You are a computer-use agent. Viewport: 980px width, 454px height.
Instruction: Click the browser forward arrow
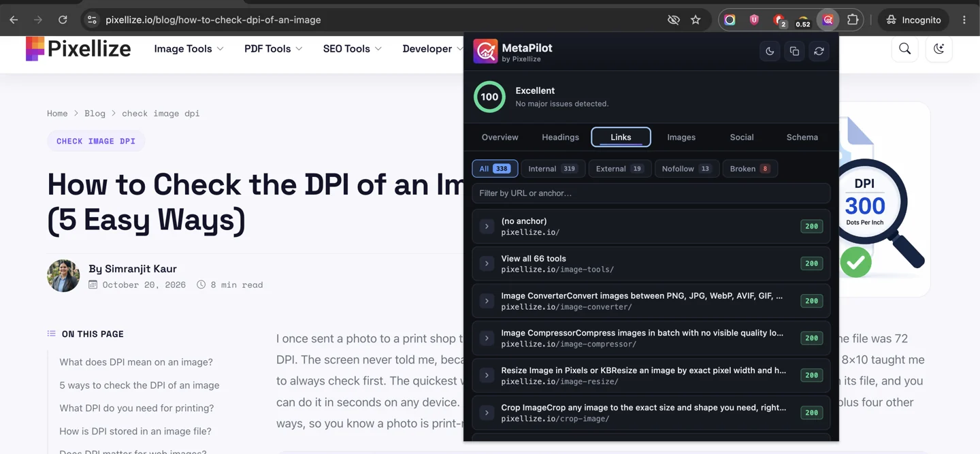(38, 20)
